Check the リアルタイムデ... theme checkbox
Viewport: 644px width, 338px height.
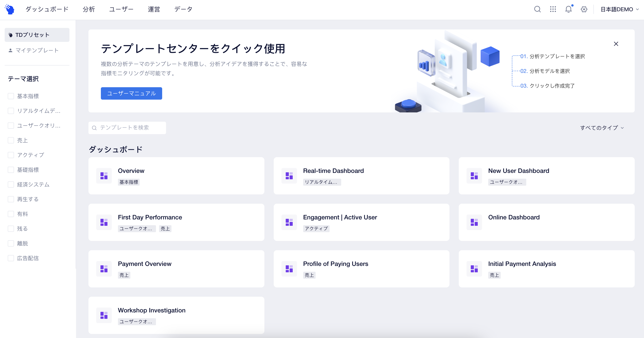click(x=11, y=111)
